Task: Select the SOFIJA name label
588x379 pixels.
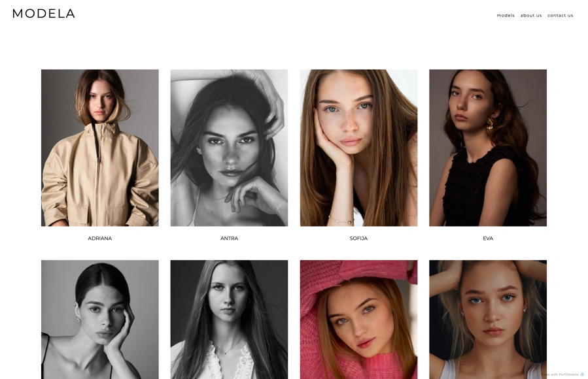Action: click(x=358, y=239)
